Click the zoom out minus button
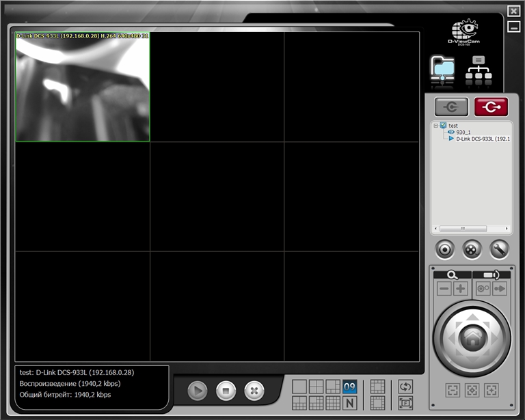 pyautogui.click(x=444, y=289)
